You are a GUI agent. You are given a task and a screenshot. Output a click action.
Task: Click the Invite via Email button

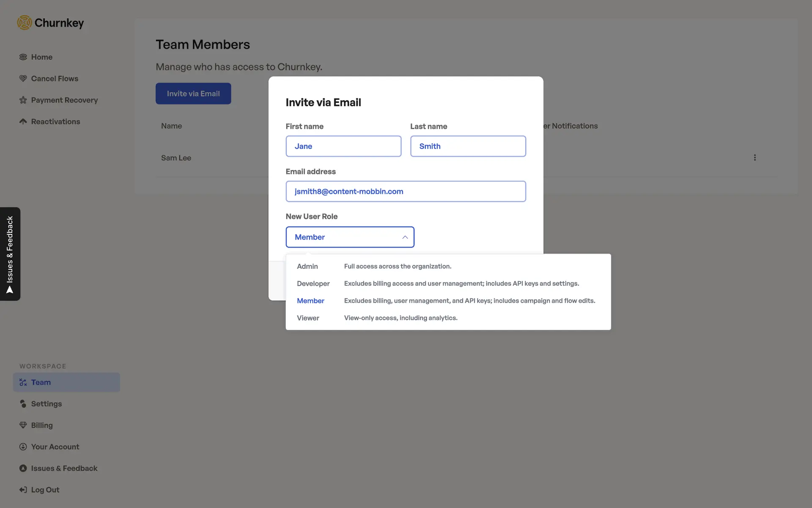point(193,94)
